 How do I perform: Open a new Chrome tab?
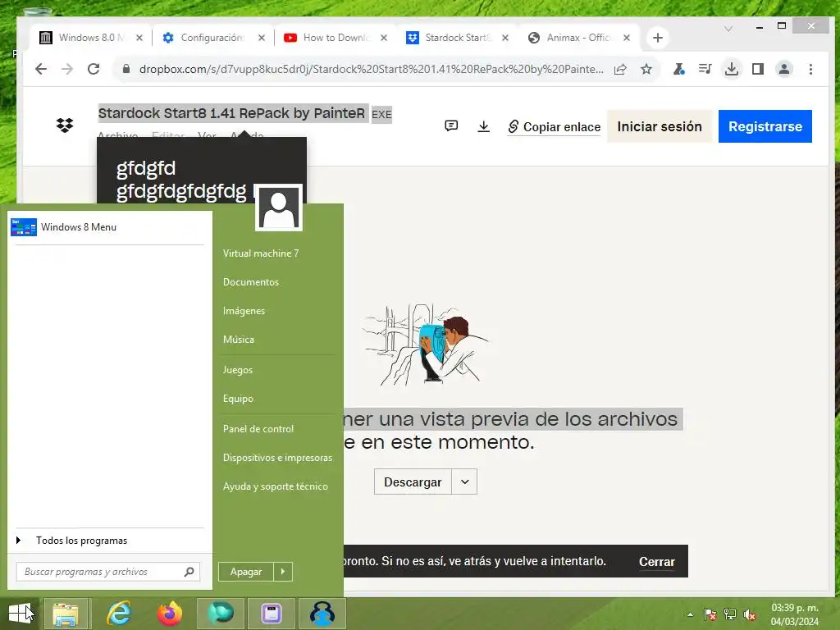point(658,38)
